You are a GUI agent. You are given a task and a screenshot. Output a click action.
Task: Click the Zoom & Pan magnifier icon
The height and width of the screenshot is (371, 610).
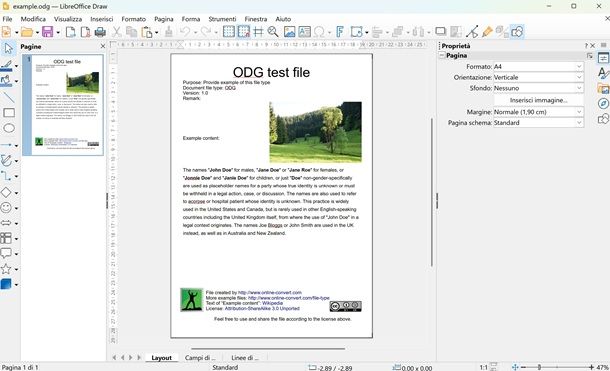(x=273, y=32)
